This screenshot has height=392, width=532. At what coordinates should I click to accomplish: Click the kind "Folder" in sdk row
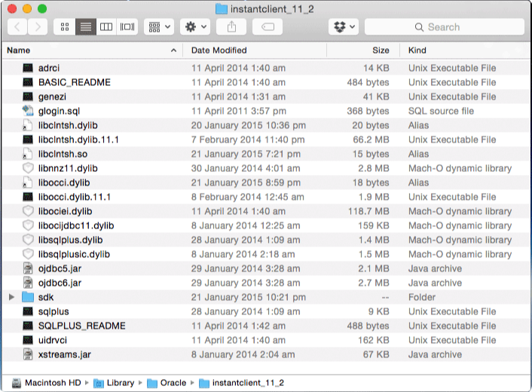click(422, 297)
